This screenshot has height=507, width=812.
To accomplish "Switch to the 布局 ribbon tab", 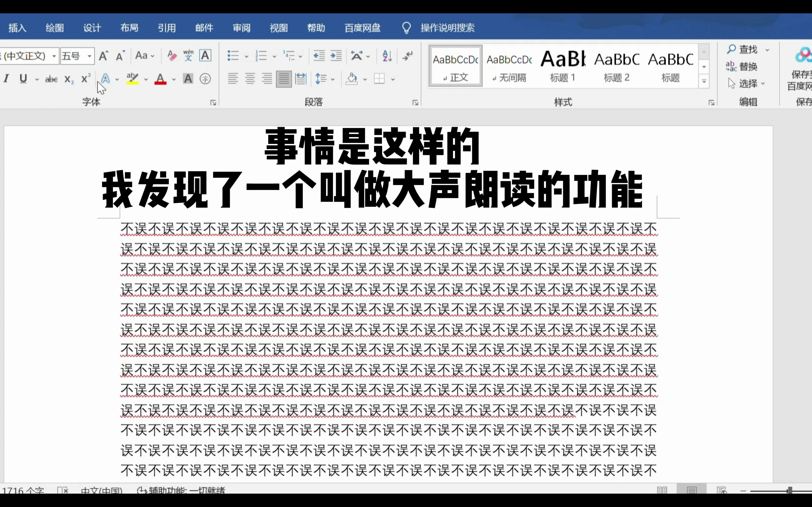I will coord(129,28).
